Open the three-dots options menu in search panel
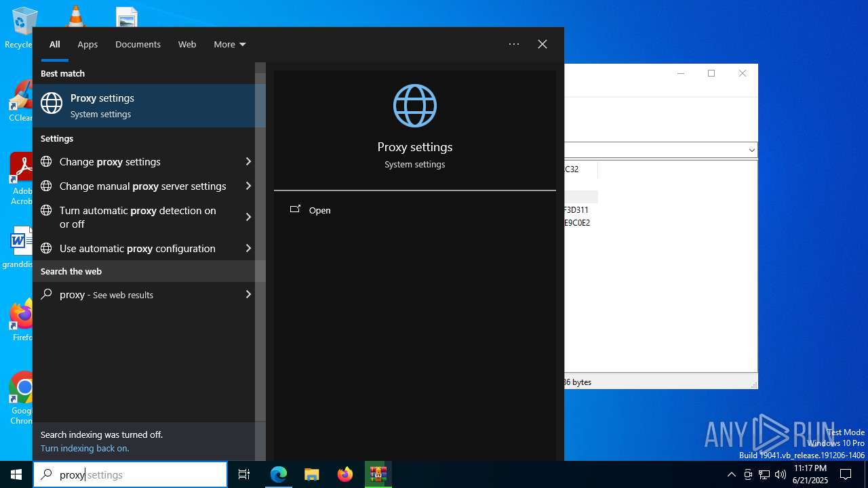868x488 pixels. click(x=514, y=44)
